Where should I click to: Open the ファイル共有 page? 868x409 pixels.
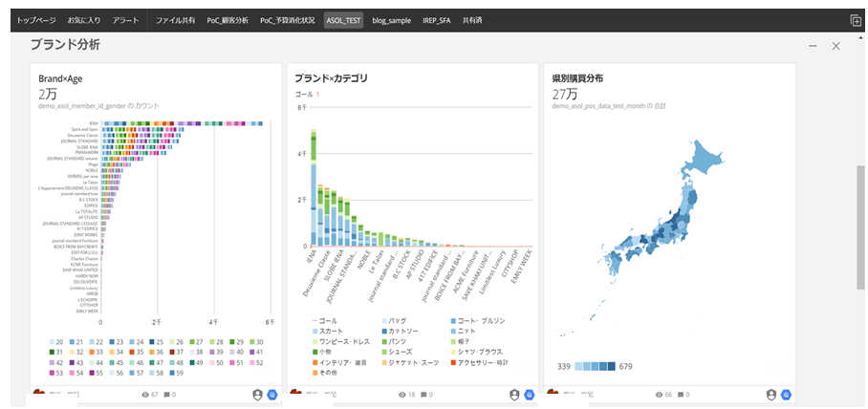(x=176, y=20)
